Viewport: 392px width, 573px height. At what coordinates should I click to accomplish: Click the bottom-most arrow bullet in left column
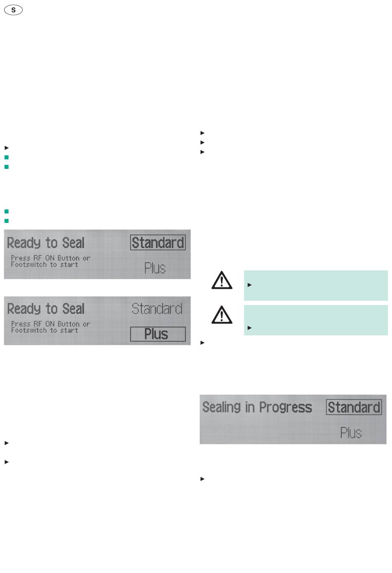click(x=6, y=462)
